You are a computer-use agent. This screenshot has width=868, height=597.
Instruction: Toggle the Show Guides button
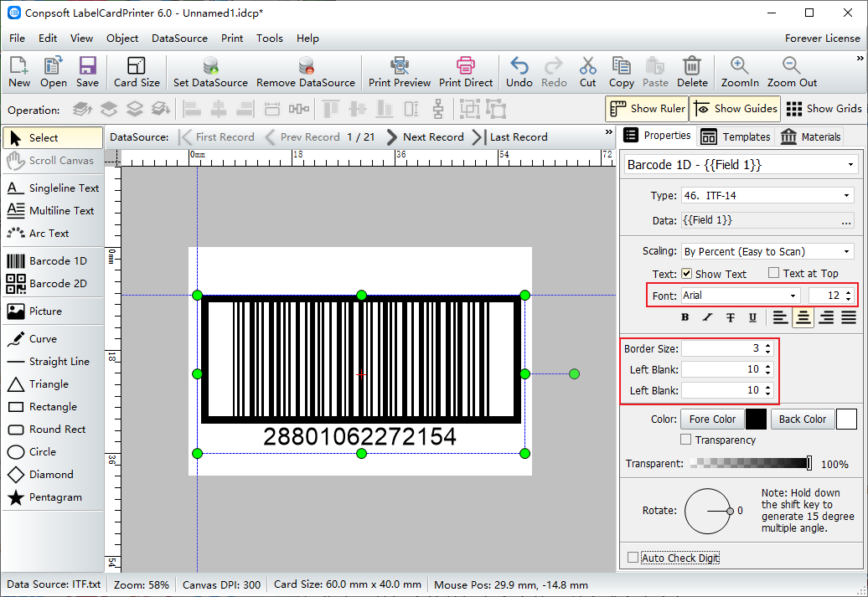tap(735, 109)
